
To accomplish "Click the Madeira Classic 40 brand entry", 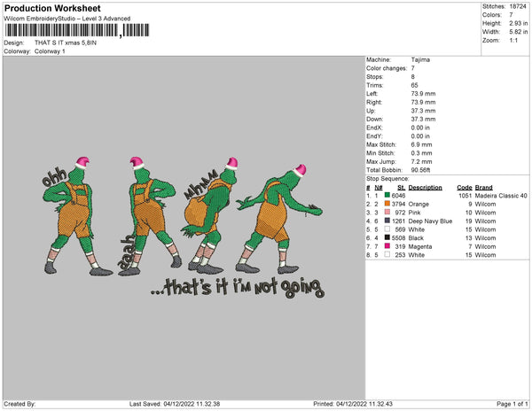I will click(501, 195).
